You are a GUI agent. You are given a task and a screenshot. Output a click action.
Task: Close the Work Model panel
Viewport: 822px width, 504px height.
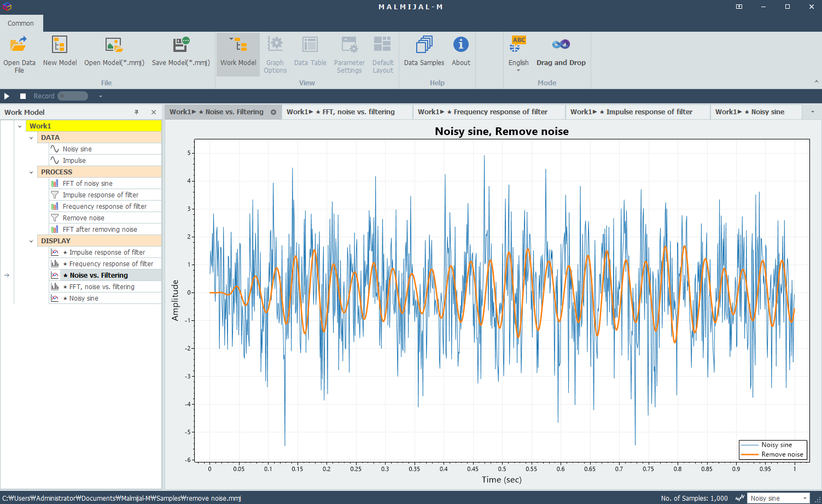(154, 112)
